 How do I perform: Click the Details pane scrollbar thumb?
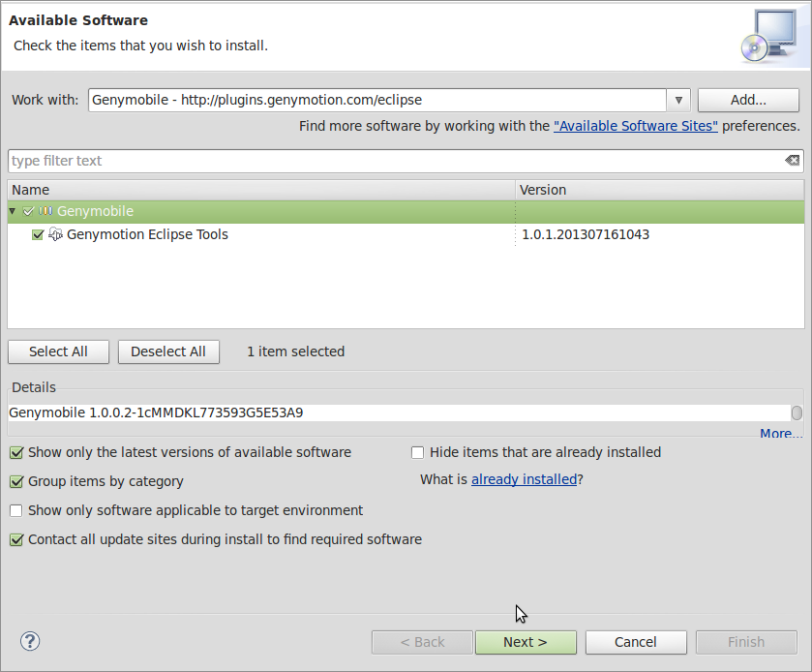tap(797, 412)
